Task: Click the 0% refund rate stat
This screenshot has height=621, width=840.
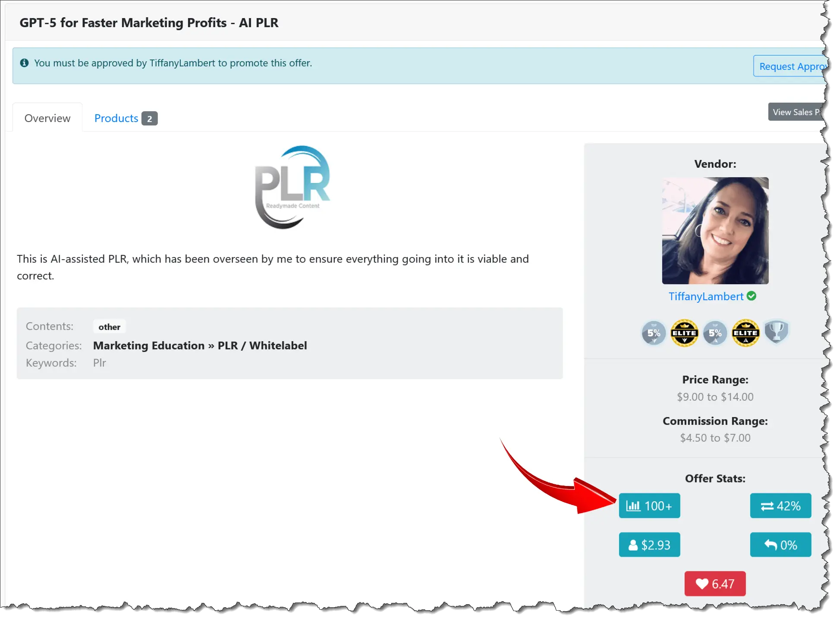Action: (780, 545)
